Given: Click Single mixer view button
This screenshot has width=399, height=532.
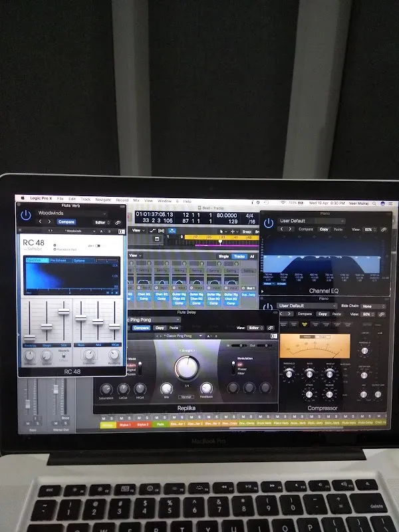Looking at the screenshot, I should coord(223,257).
